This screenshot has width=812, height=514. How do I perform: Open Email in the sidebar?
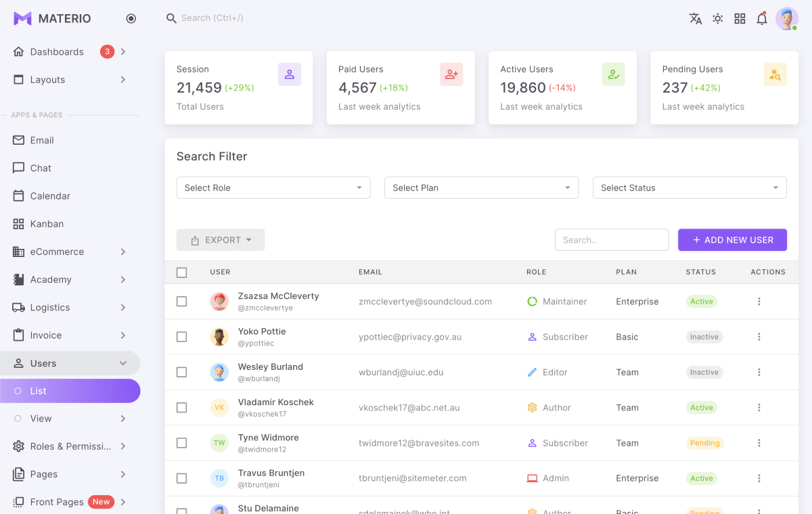click(x=70, y=141)
